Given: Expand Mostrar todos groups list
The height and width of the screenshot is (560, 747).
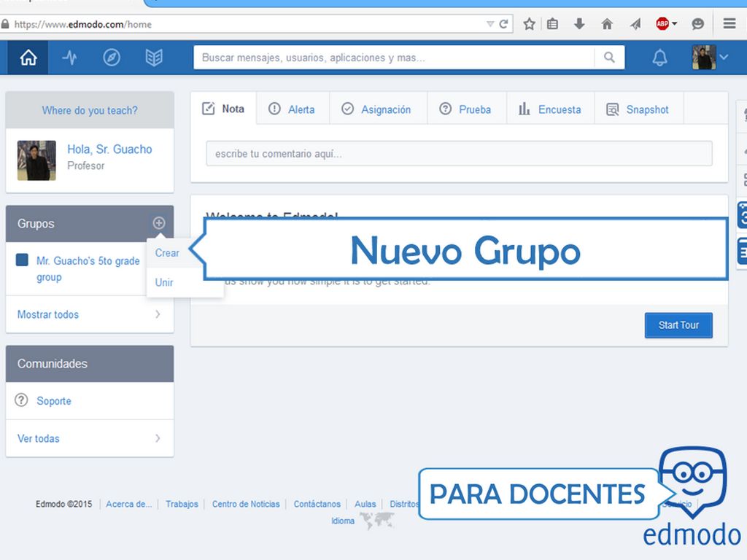Looking at the screenshot, I should [x=89, y=314].
